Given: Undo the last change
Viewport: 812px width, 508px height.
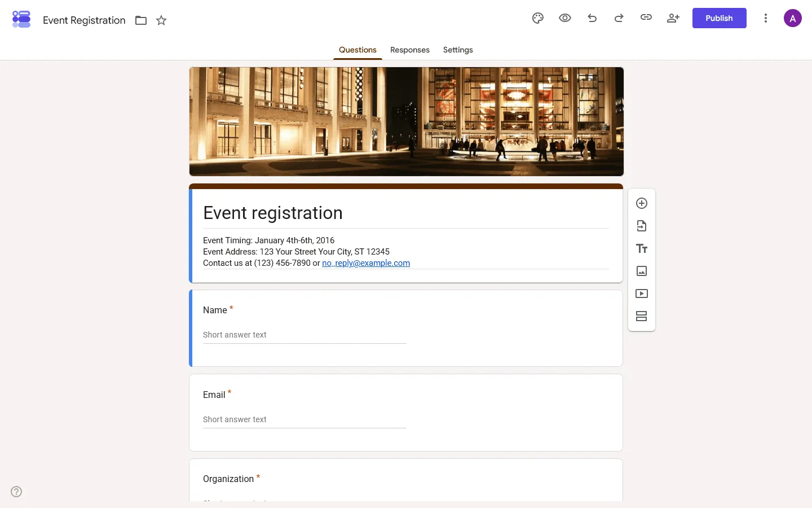Looking at the screenshot, I should coord(592,18).
